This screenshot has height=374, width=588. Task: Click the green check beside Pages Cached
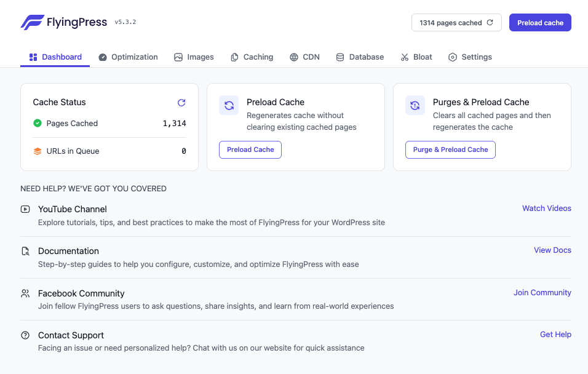pos(38,123)
